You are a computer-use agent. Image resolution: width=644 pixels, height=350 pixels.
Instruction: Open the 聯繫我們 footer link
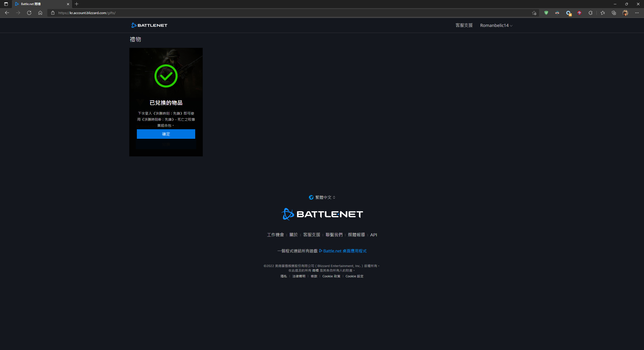pyautogui.click(x=334, y=235)
